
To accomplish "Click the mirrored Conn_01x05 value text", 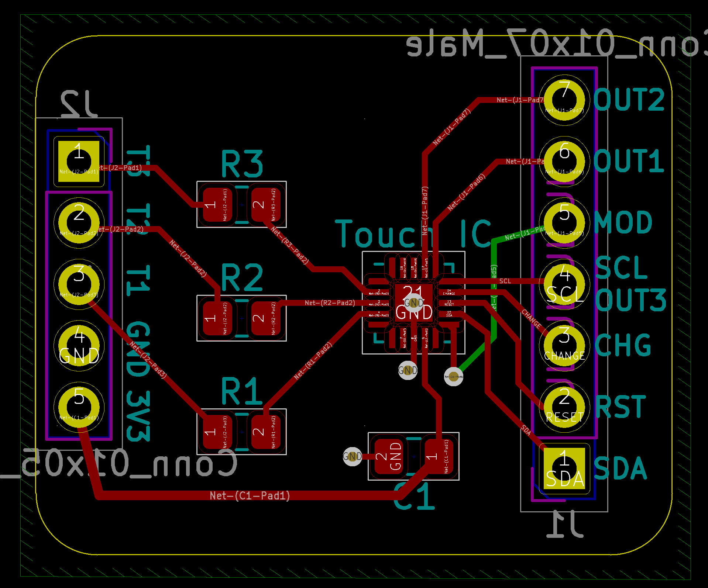I will 119,464.
